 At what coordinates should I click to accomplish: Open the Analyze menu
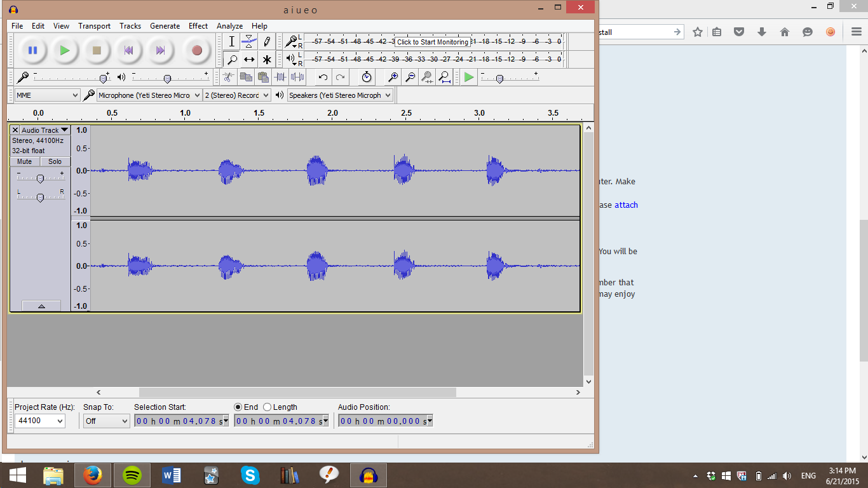tap(229, 26)
